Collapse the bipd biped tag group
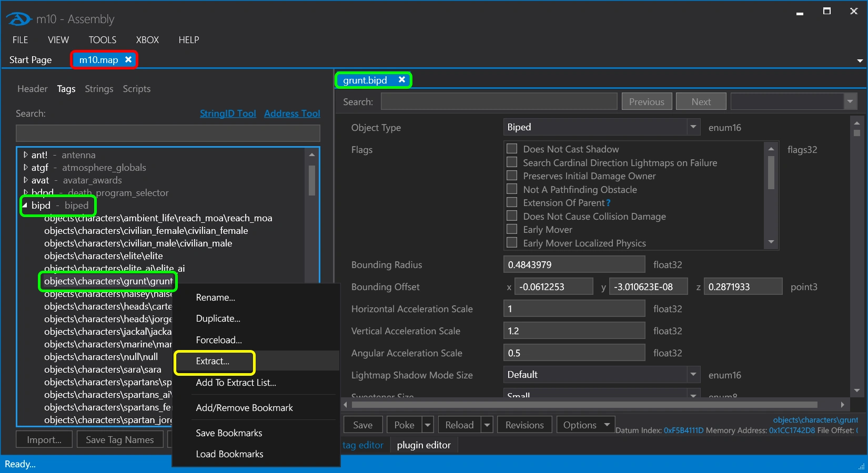The image size is (868, 473). point(25,205)
